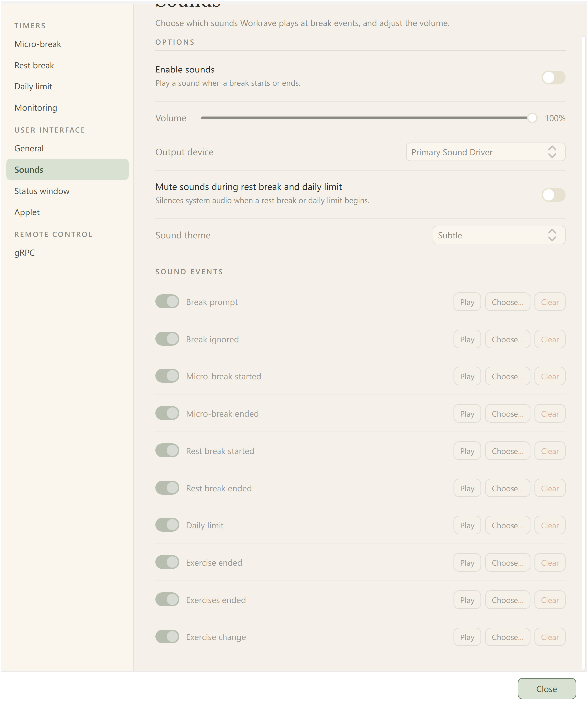588x707 pixels.
Task: Play the Daily limit sound
Action: [467, 525]
